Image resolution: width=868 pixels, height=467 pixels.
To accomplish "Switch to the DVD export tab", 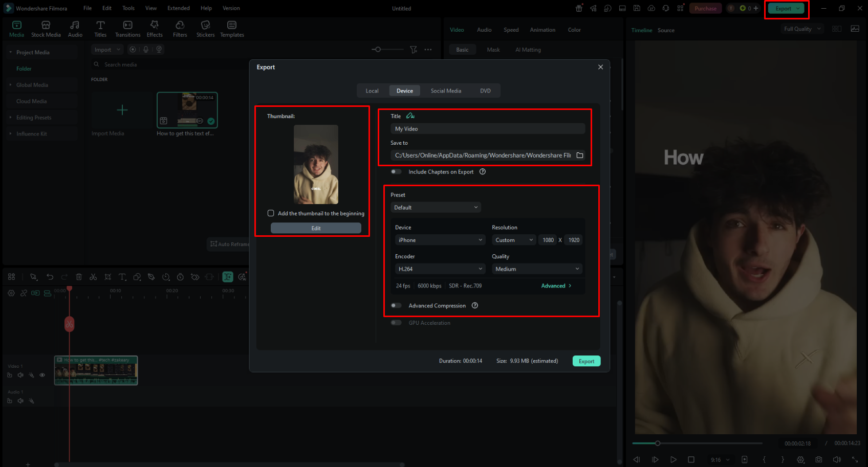I will point(485,91).
